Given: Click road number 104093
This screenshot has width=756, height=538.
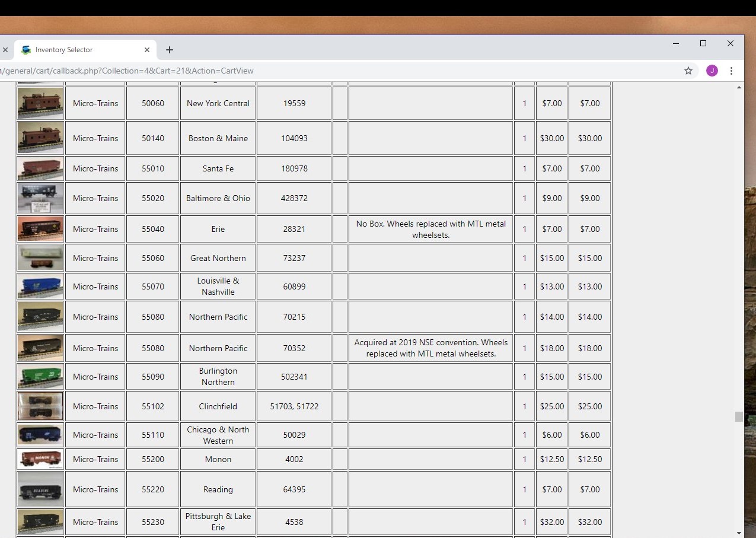Looking at the screenshot, I should pos(294,138).
